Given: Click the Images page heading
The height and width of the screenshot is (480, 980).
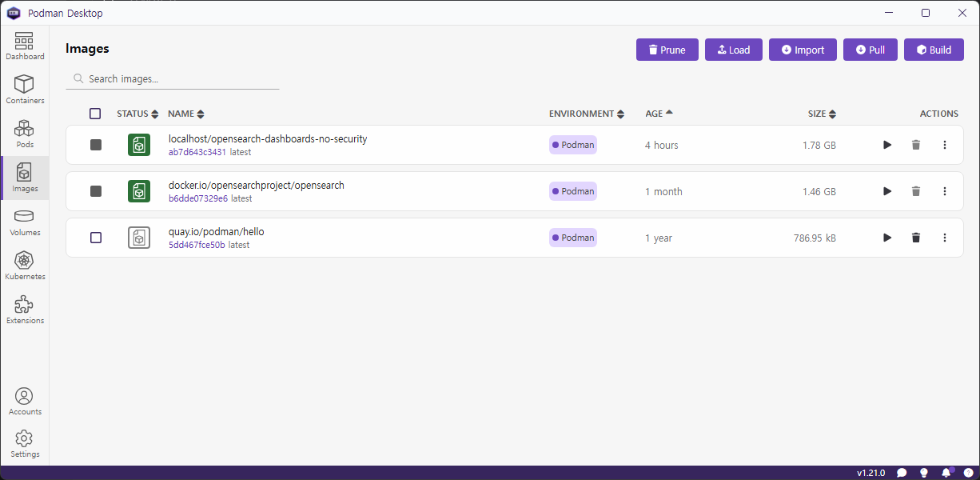Looking at the screenshot, I should coord(87,49).
